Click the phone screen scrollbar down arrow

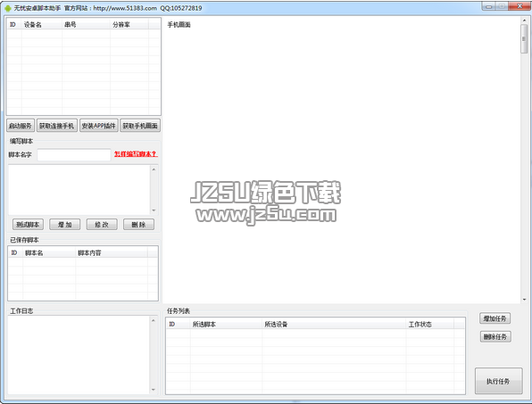(x=524, y=300)
